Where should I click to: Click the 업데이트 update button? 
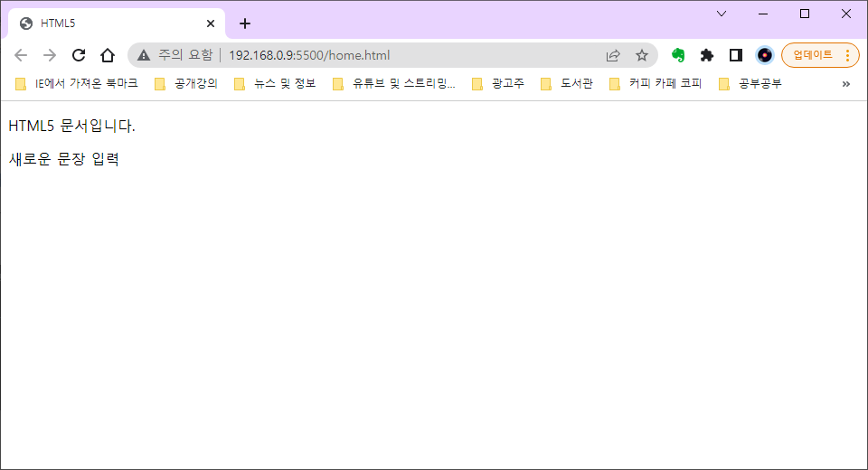813,55
